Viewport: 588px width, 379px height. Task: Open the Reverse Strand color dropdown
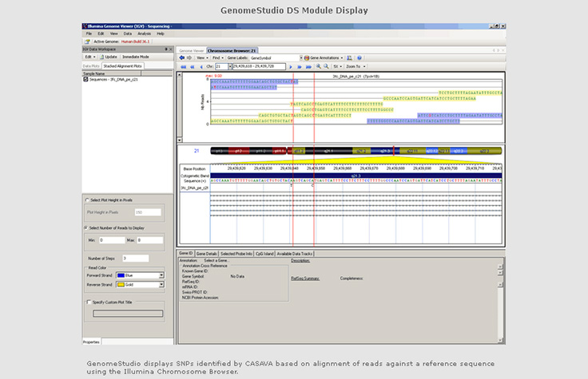point(161,284)
